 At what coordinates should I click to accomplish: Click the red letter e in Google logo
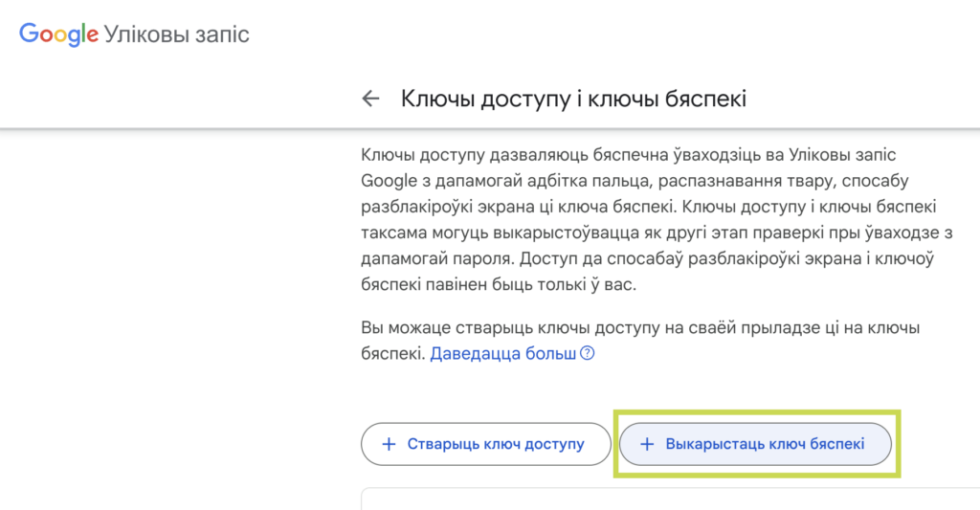tap(92, 35)
